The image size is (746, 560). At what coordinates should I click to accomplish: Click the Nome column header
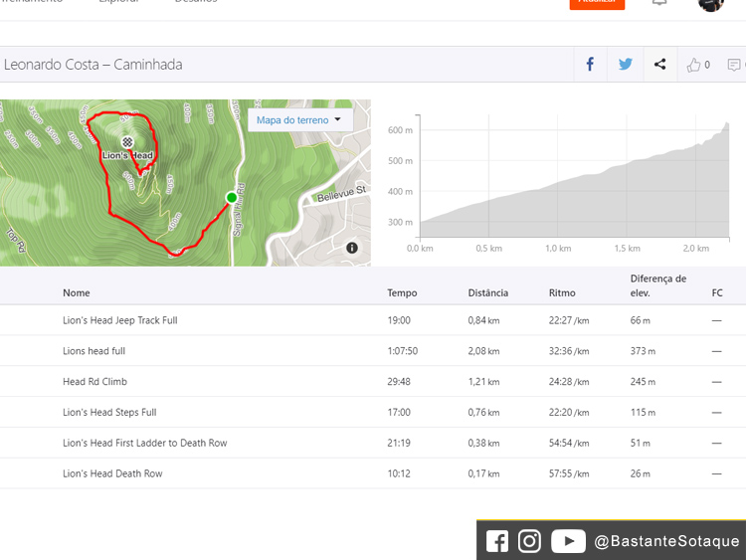pos(77,292)
